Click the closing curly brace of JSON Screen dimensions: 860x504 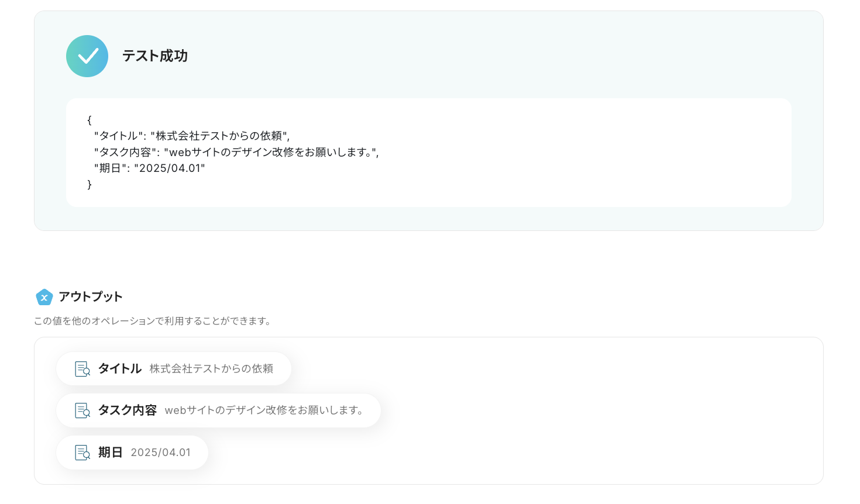(x=90, y=185)
